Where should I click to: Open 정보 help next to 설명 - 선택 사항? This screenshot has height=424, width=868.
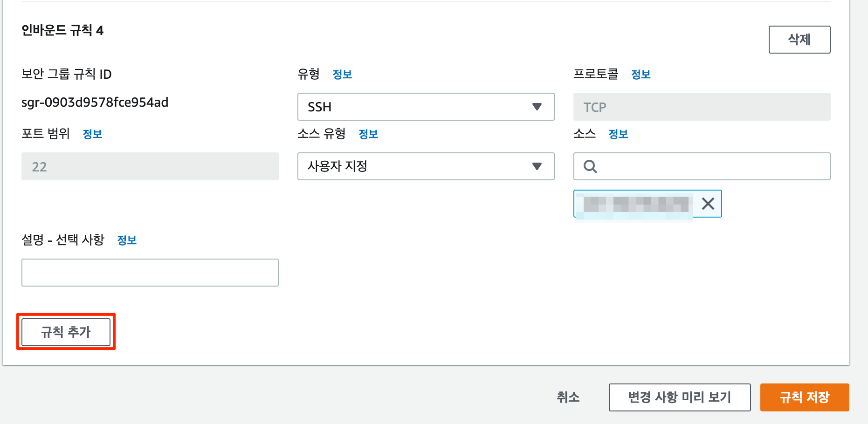[x=127, y=240]
